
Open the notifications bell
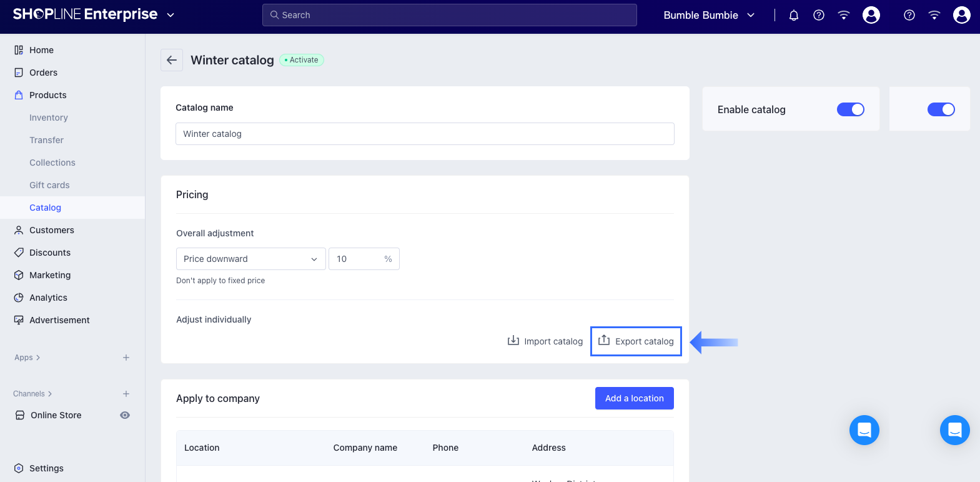click(794, 15)
